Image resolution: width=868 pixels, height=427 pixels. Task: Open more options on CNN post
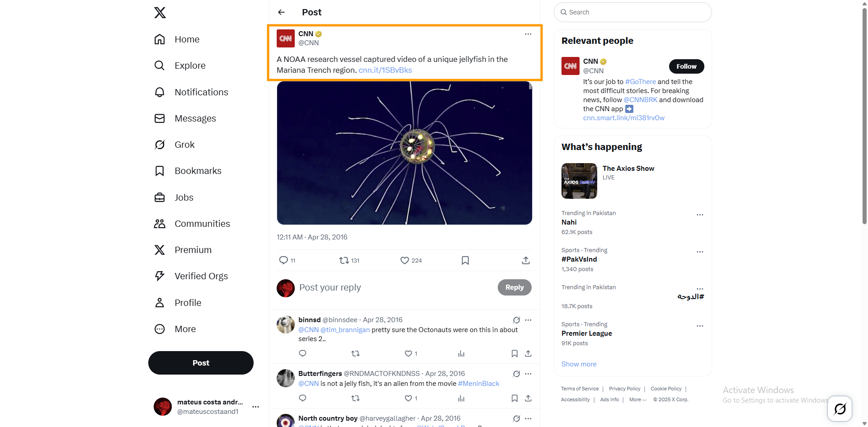[528, 34]
